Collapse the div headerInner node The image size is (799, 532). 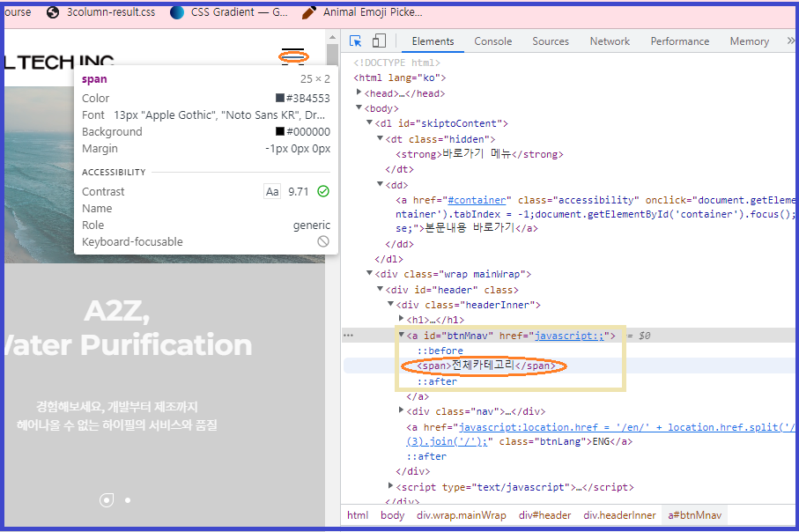coord(390,304)
